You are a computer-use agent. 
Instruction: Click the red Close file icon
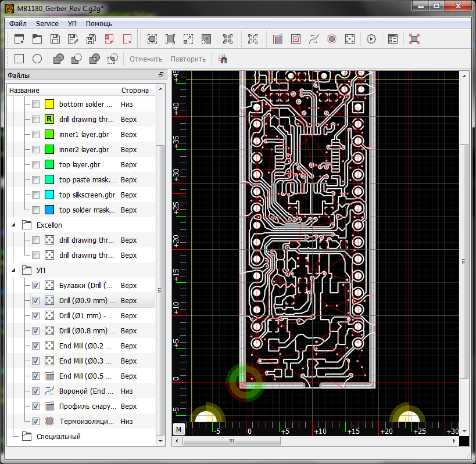[127, 39]
